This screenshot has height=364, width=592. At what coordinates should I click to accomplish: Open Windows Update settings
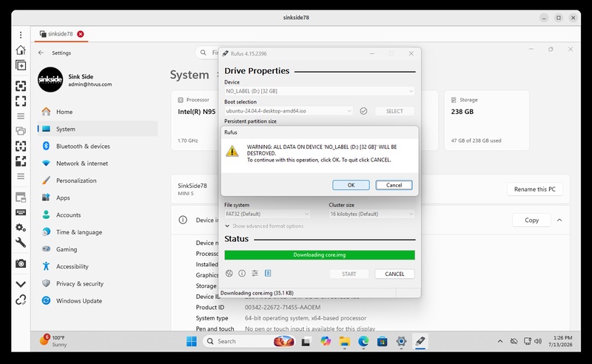tap(98, 300)
